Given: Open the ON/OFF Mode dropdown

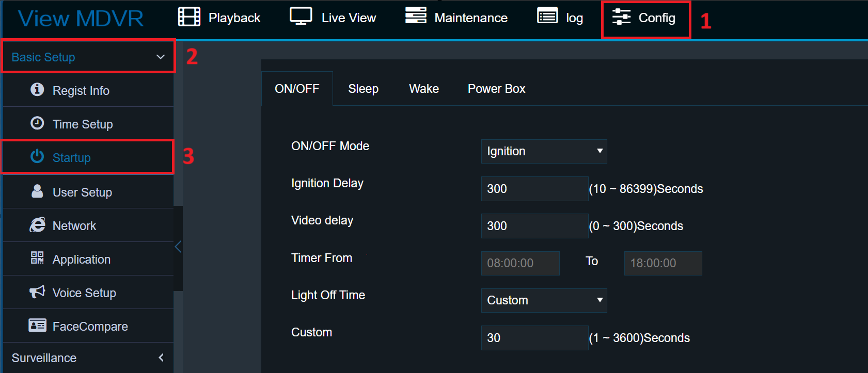Looking at the screenshot, I should [x=544, y=151].
